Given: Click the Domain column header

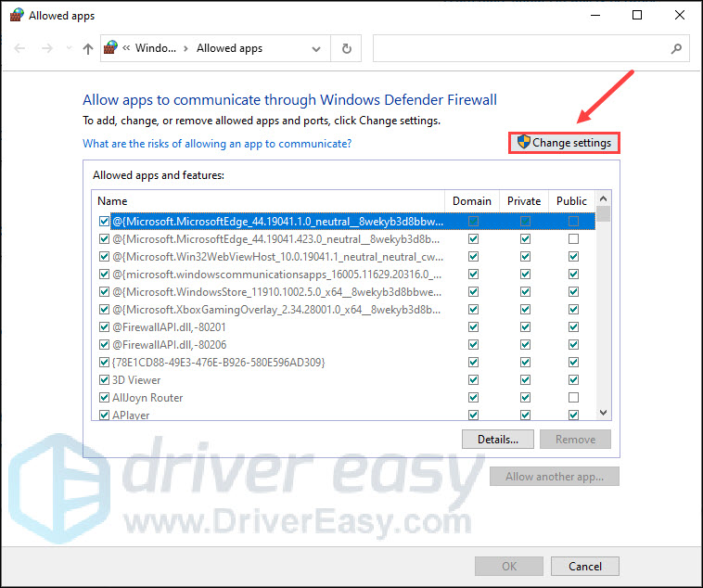Looking at the screenshot, I should point(472,201).
